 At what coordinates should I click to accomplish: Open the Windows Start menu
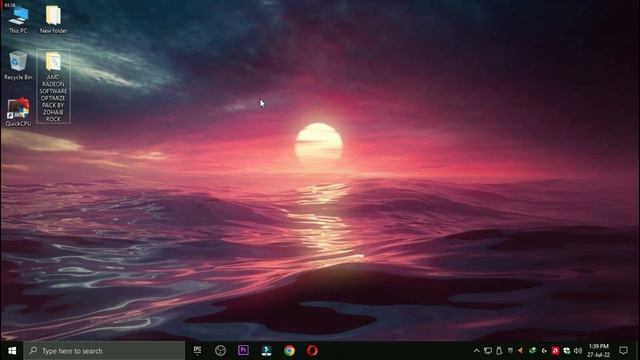[12, 351]
